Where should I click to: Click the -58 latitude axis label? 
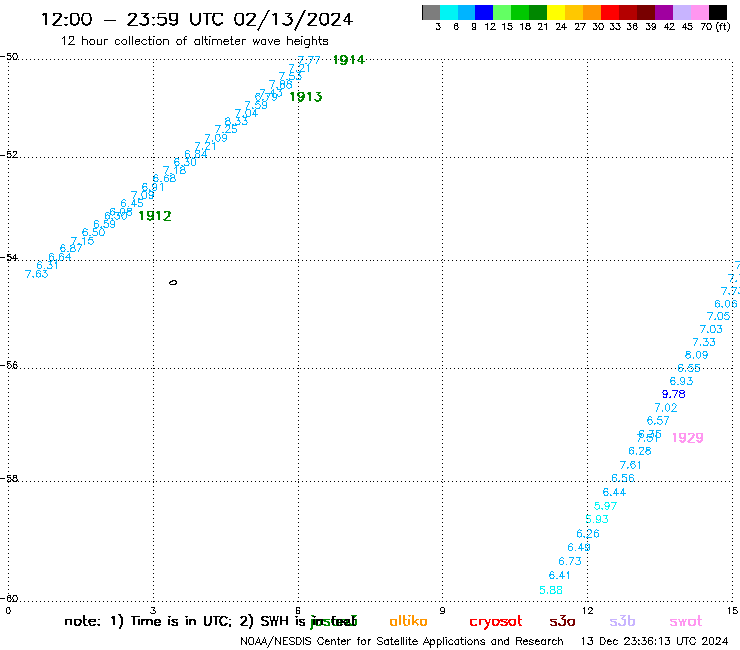tap(9, 479)
